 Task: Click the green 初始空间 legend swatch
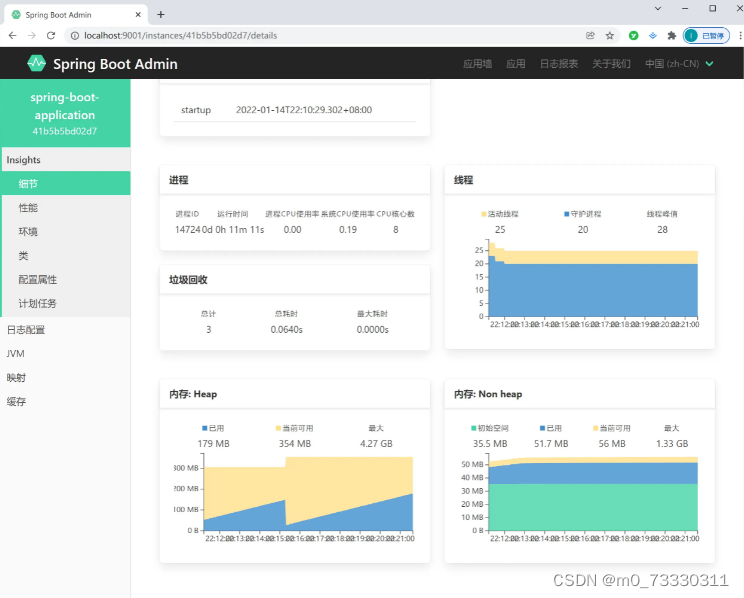474,428
